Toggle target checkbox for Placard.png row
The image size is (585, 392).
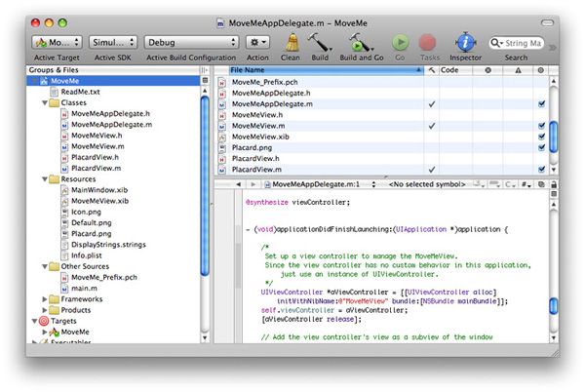541,147
